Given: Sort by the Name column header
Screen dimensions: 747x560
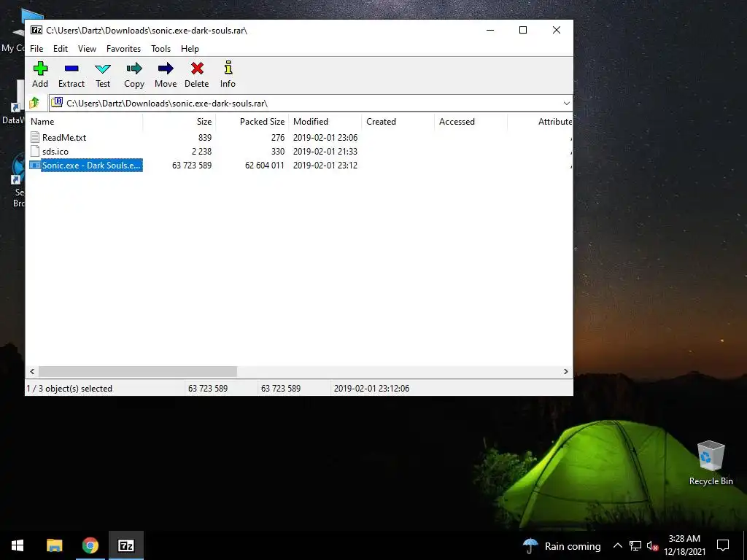Looking at the screenshot, I should (x=85, y=122).
